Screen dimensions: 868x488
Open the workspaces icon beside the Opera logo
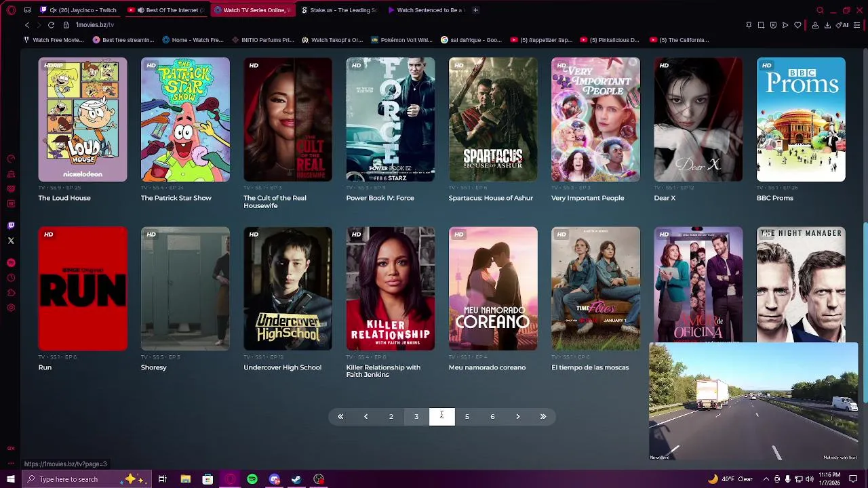click(x=27, y=10)
